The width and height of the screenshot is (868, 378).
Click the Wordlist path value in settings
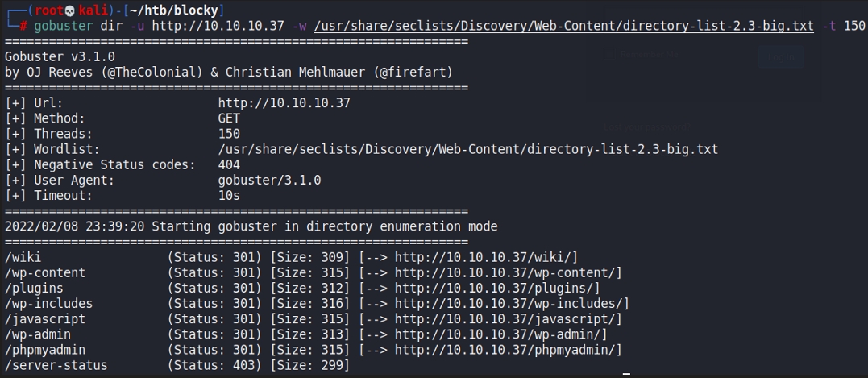click(x=467, y=149)
